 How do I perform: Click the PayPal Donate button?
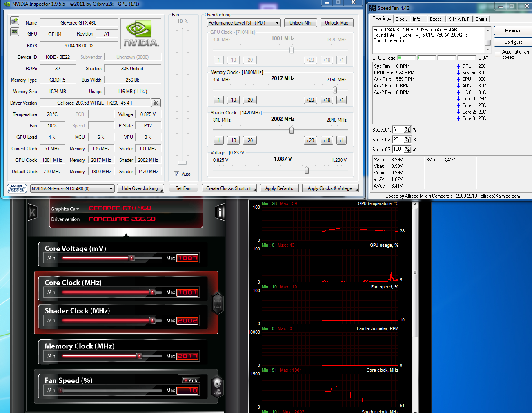click(x=17, y=188)
